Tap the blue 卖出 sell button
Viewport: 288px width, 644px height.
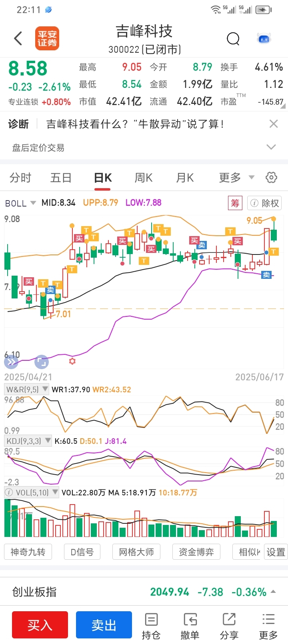click(x=104, y=625)
